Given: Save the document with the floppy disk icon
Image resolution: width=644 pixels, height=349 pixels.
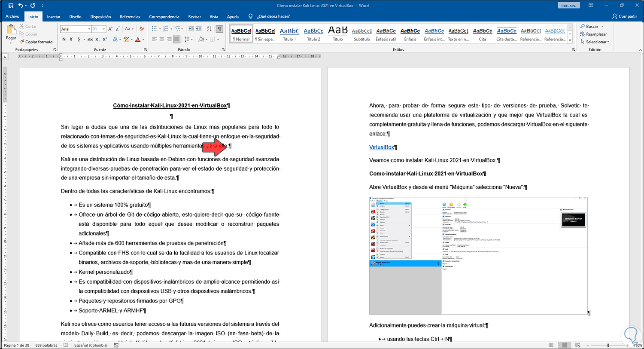Looking at the screenshot, I should [11, 5].
